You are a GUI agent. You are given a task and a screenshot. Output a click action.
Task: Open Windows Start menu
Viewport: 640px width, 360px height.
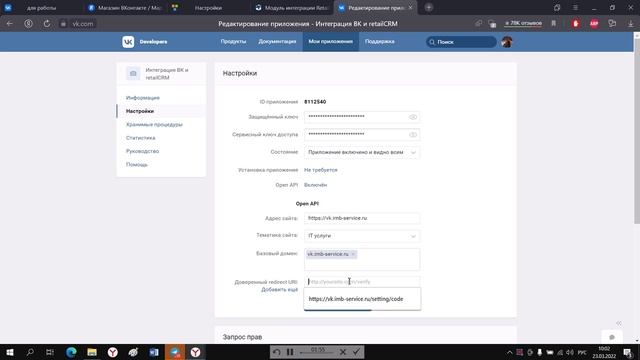pyautogui.click(x=10, y=352)
